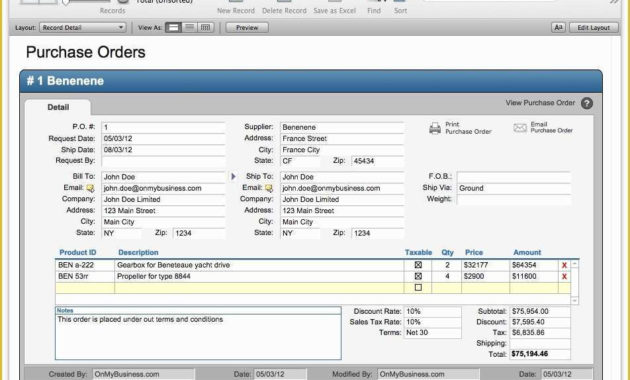Check Taxable box in the empty row
The image size is (630, 380).
pyautogui.click(x=418, y=287)
